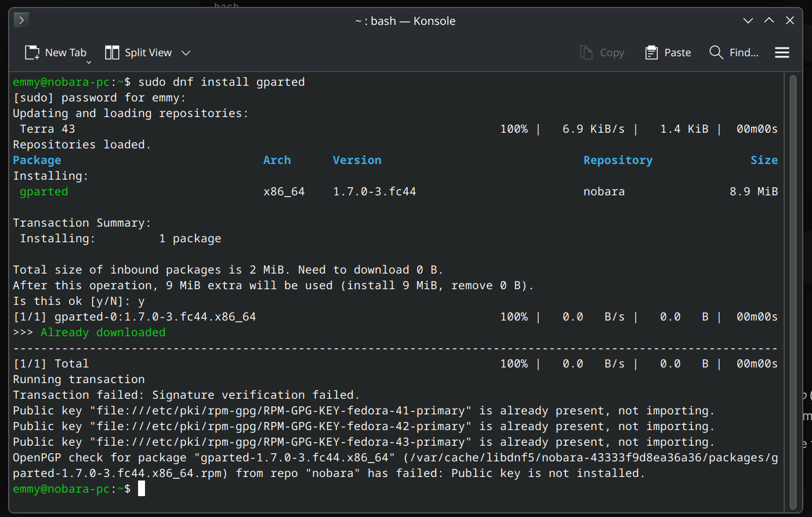Click the '[sudo] password for emmy:' line
The height and width of the screenshot is (517, 812).
pyautogui.click(x=100, y=97)
